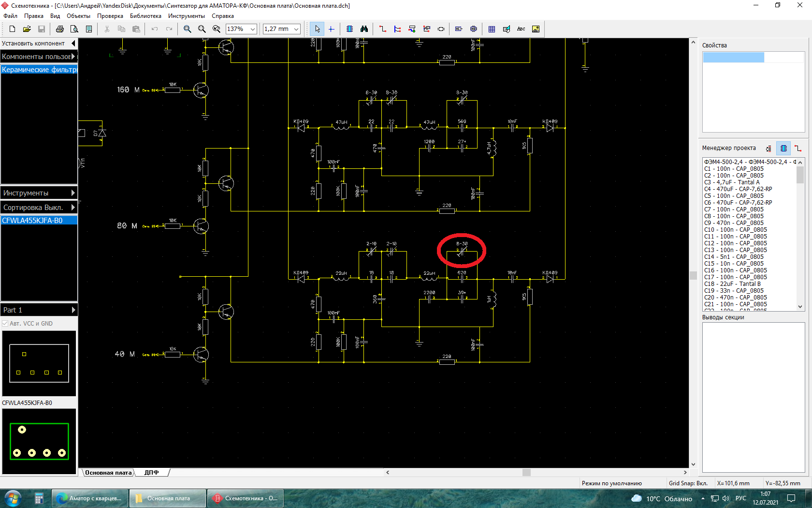The image size is (812, 508).
Task: Click the report sheet toolbar icon
Action: [x=89, y=29]
